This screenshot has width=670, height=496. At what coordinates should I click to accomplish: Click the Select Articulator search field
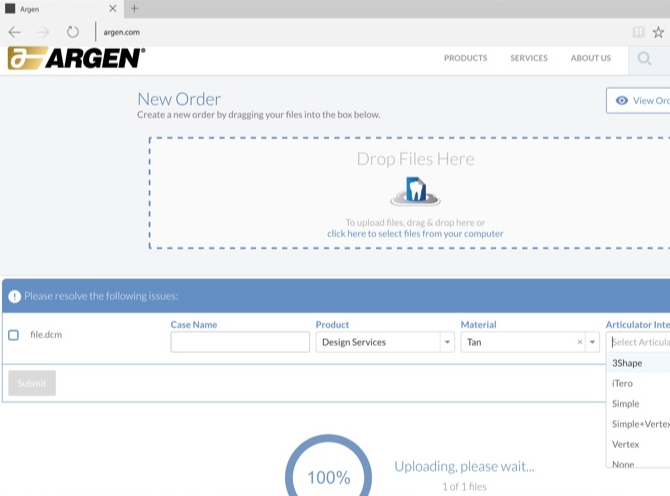(x=638, y=342)
